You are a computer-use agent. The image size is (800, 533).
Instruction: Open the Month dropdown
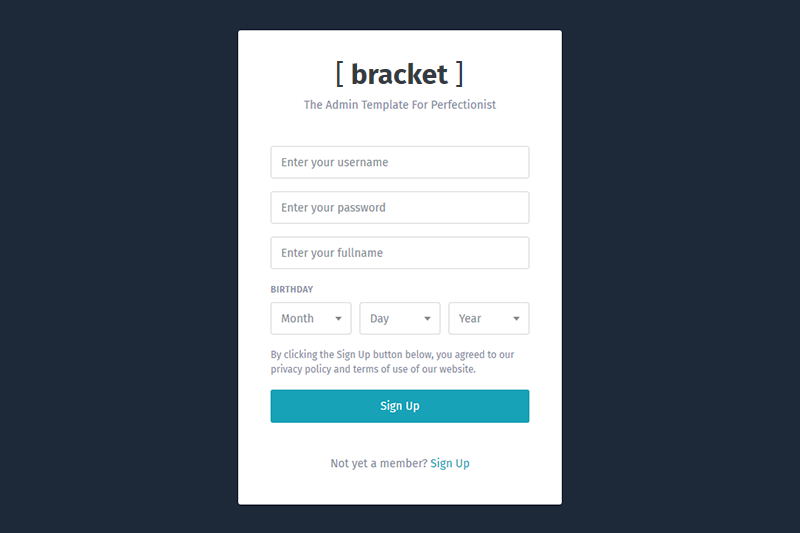(310, 319)
